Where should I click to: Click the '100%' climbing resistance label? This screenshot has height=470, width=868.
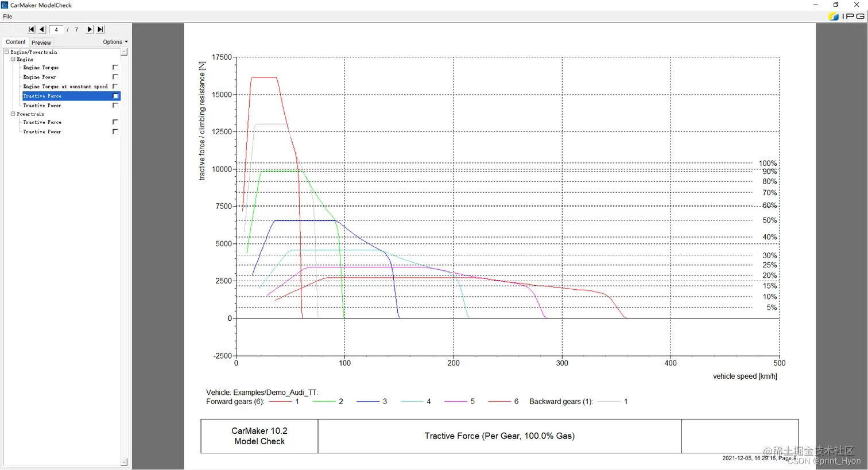click(768, 164)
